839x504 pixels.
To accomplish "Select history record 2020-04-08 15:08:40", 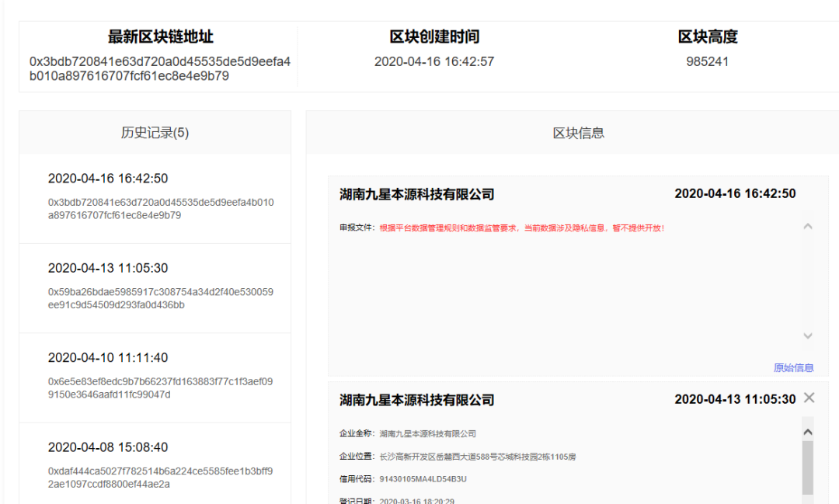I will pyautogui.click(x=155, y=464).
